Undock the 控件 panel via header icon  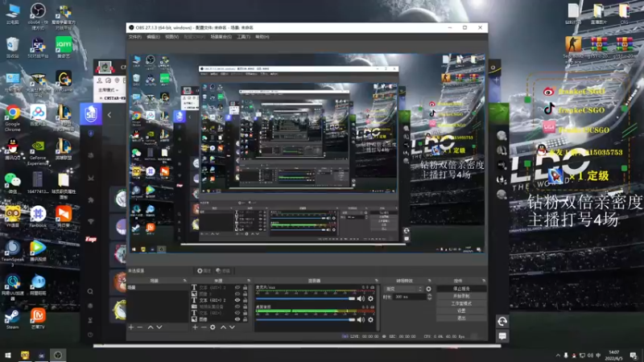click(484, 281)
